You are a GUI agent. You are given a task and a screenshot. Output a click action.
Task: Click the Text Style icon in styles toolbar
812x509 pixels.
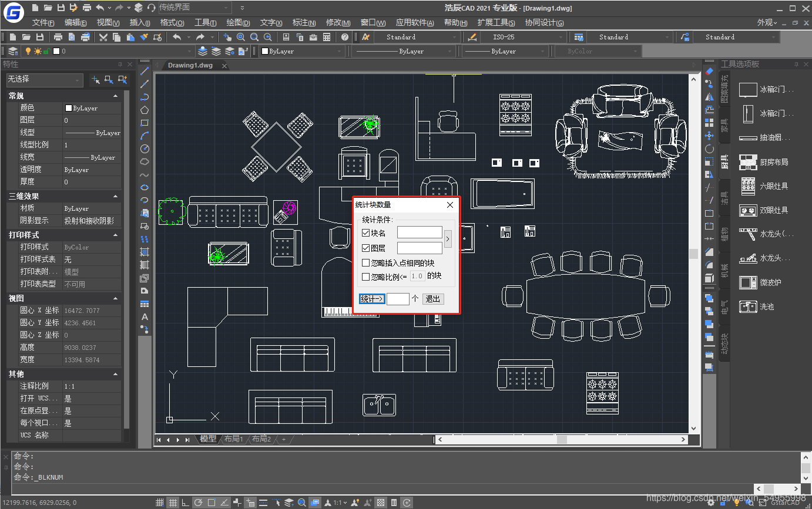[x=365, y=37]
